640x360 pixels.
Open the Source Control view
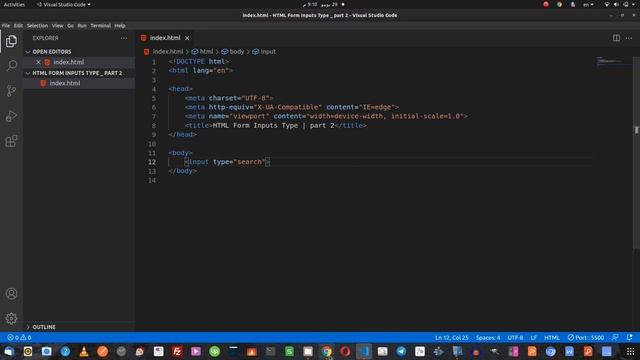(11, 91)
